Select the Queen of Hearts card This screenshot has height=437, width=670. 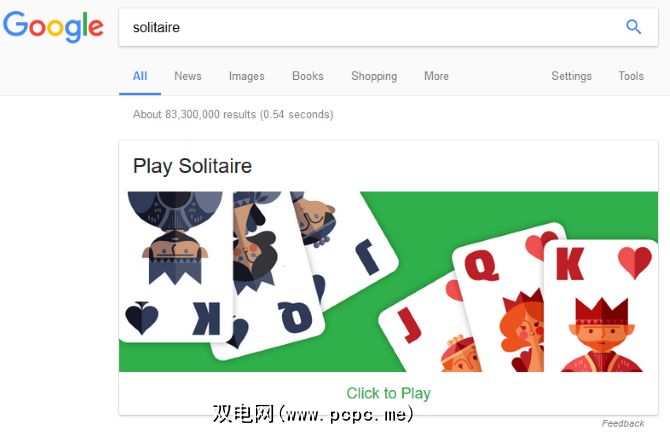click(500, 299)
